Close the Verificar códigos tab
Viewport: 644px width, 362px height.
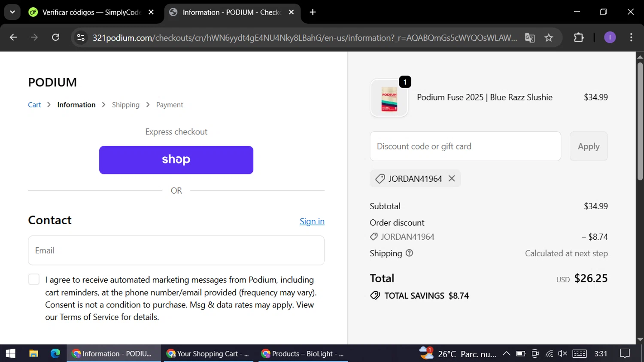coord(151,12)
